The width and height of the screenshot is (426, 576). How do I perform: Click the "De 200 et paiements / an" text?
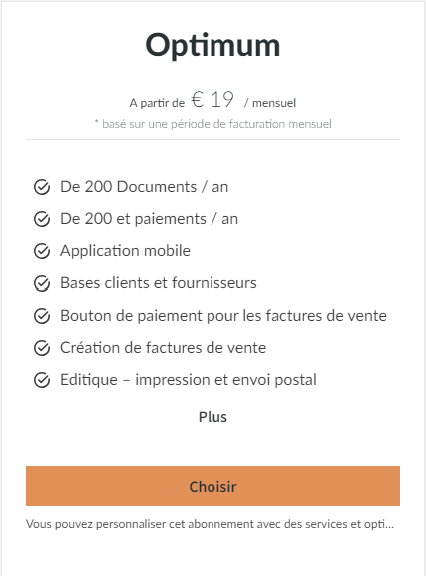[149, 219]
